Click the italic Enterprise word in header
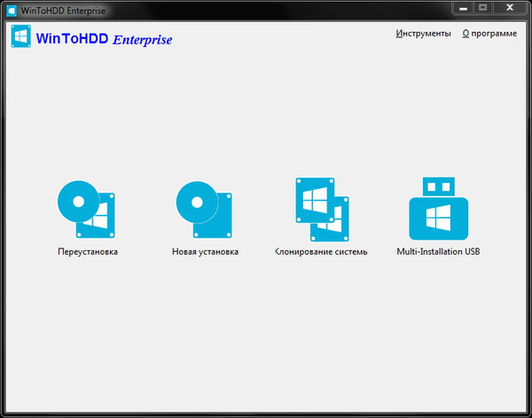Image resolution: width=532 pixels, height=418 pixels. click(x=143, y=39)
